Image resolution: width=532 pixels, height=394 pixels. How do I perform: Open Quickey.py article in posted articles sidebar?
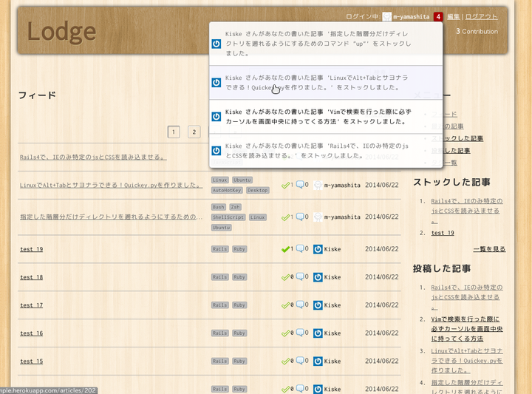[x=467, y=361]
